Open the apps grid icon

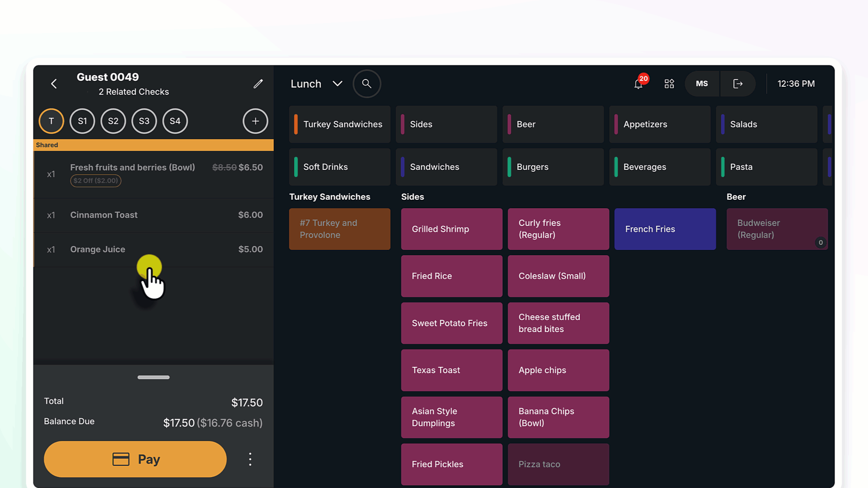pos(669,84)
